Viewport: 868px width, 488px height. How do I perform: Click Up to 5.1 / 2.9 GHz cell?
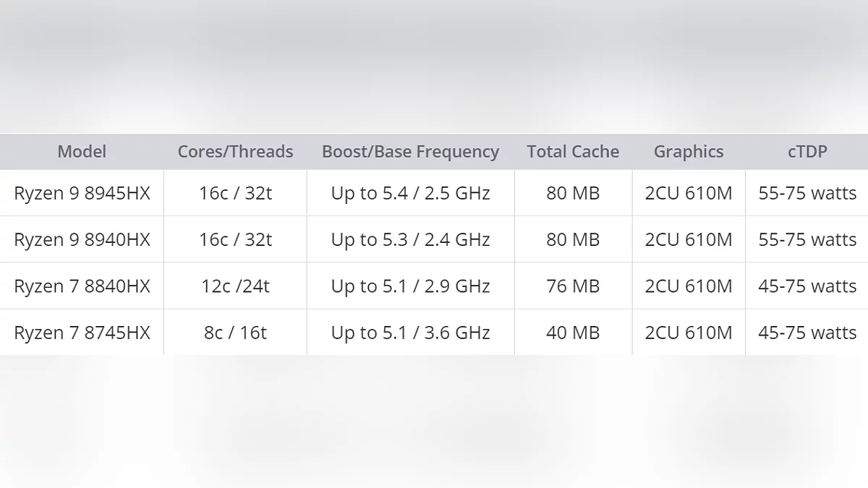(410, 286)
